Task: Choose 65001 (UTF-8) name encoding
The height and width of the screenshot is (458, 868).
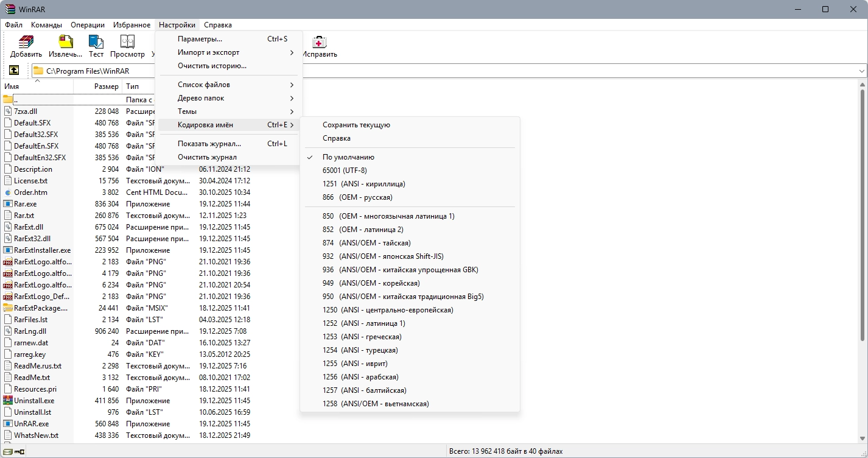Action: (410, 171)
